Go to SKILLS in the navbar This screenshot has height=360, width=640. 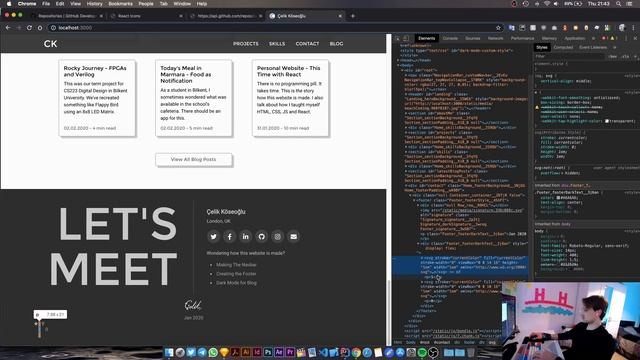pos(277,44)
